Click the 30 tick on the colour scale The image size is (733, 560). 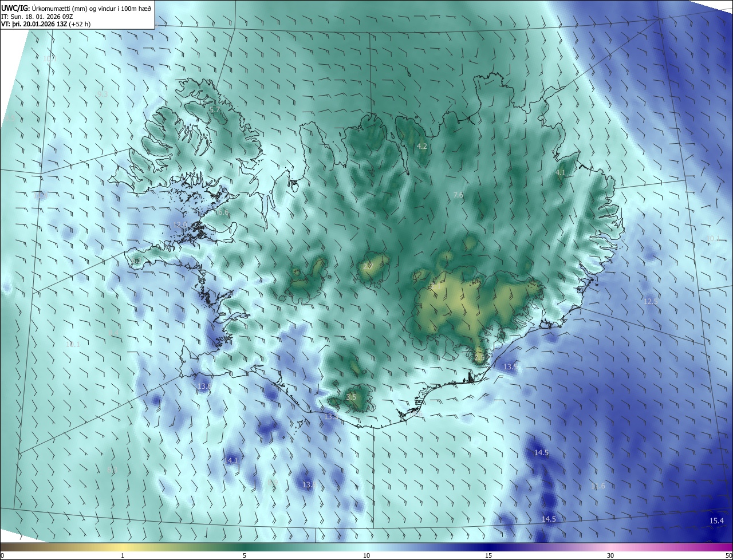click(x=610, y=555)
